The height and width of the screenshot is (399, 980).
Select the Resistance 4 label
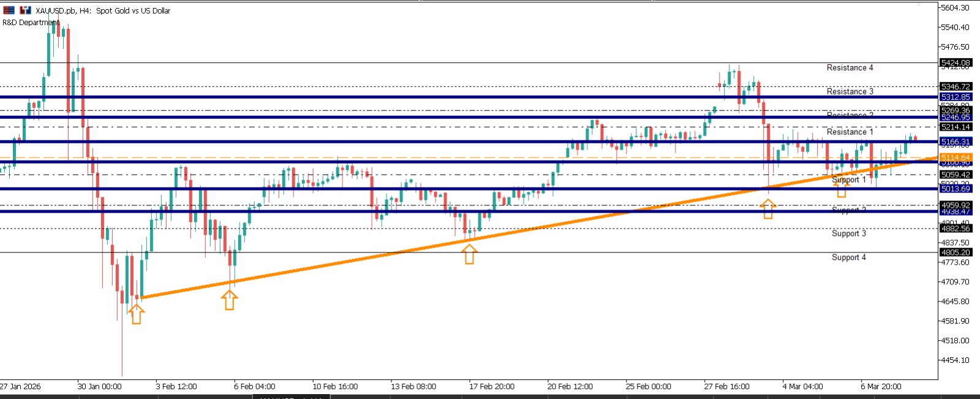850,68
